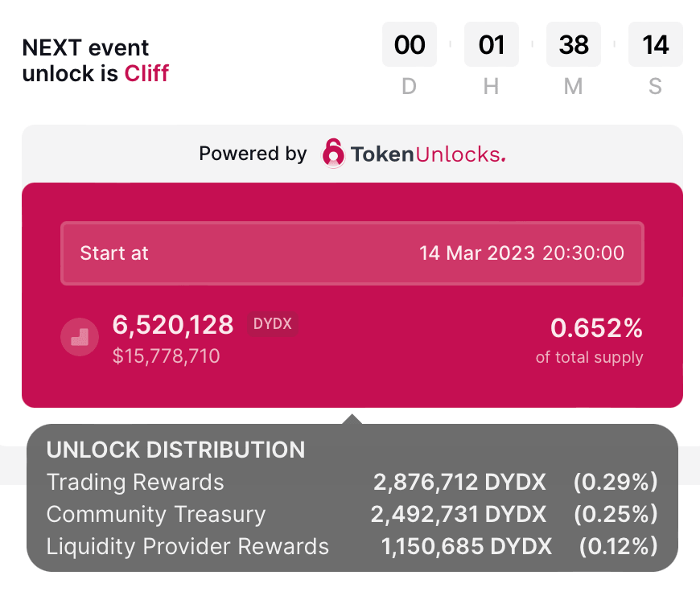700x600 pixels.
Task: Click the Liquidity Provider Rewards entry
Action: 352,546
